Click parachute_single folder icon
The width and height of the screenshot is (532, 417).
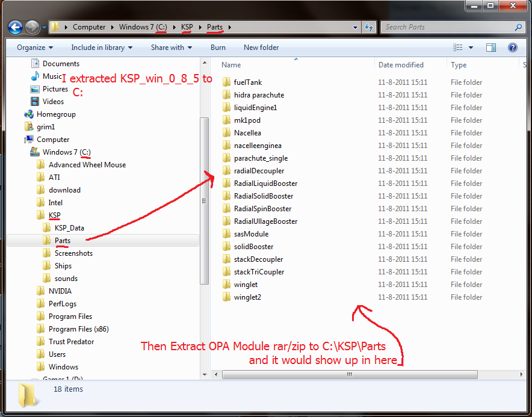click(227, 158)
